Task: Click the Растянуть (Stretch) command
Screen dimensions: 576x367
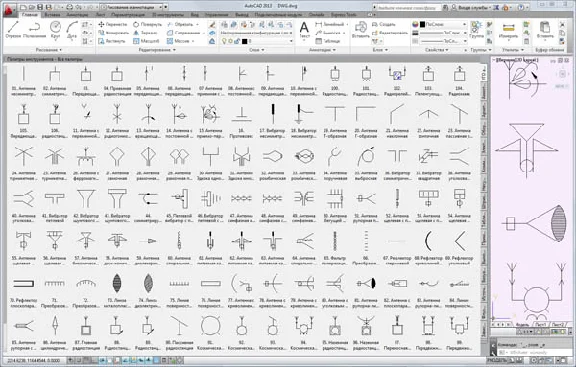Action: (112, 41)
